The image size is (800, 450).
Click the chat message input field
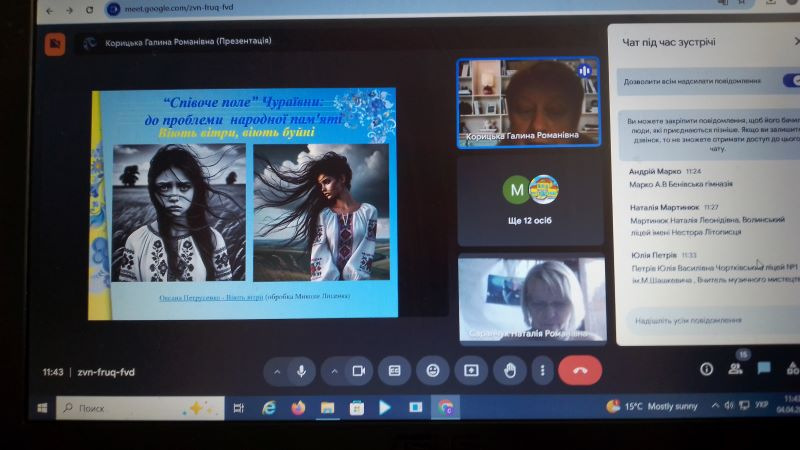(x=713, y=320)
